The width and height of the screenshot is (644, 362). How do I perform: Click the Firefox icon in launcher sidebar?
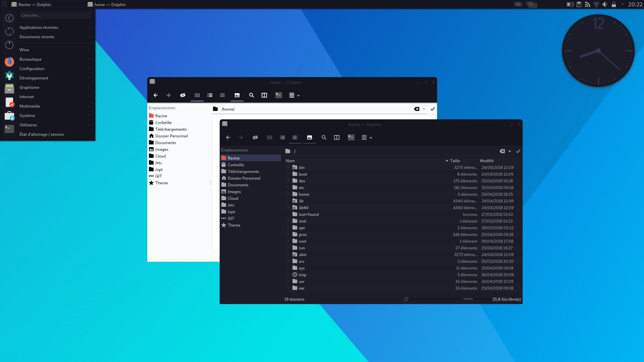9,62
